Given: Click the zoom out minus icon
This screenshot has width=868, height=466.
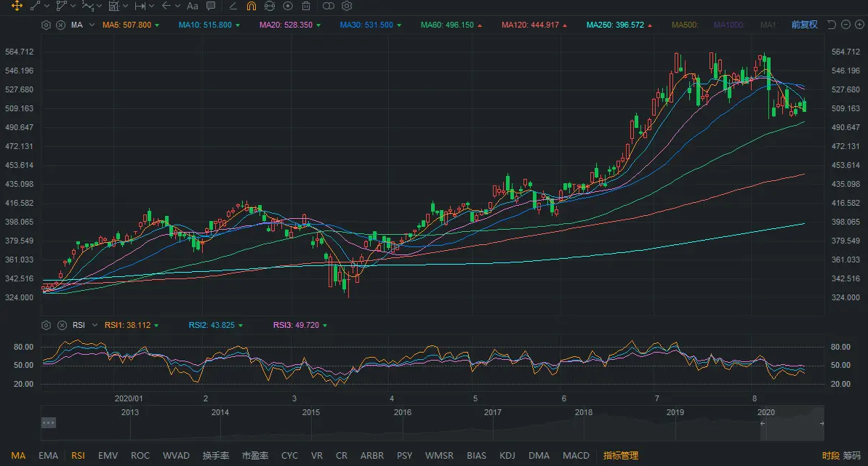Looking at the screenshot, I should tap(845, 25).
